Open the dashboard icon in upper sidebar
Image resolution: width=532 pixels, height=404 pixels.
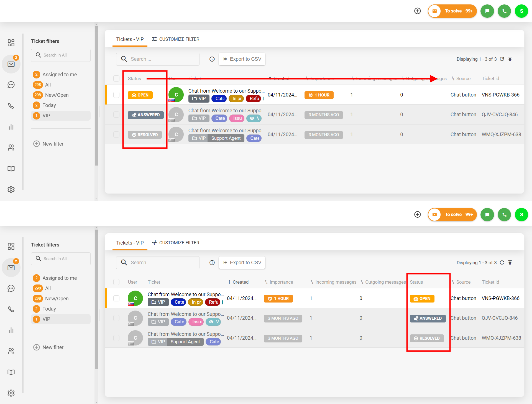(11, 43)
